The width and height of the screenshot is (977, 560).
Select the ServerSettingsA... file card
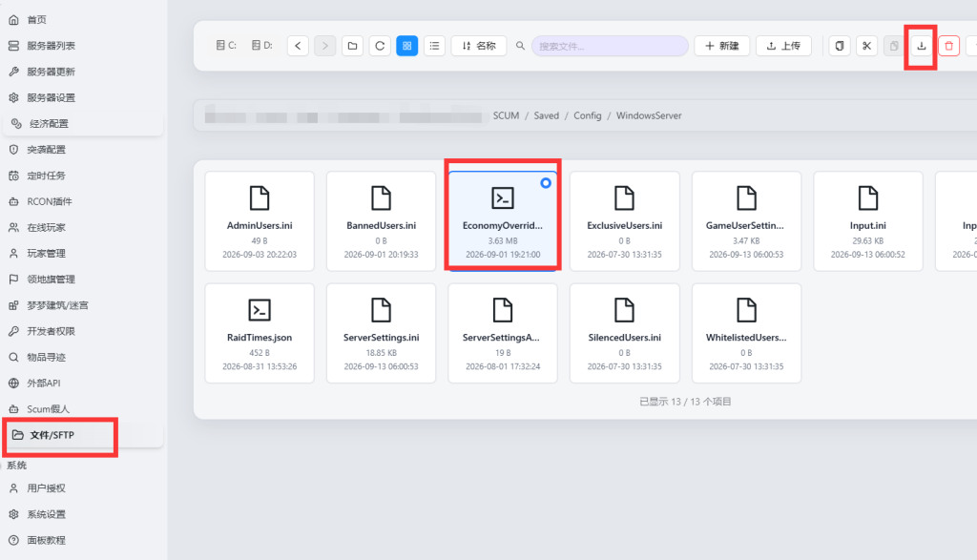tap(503, 333)
